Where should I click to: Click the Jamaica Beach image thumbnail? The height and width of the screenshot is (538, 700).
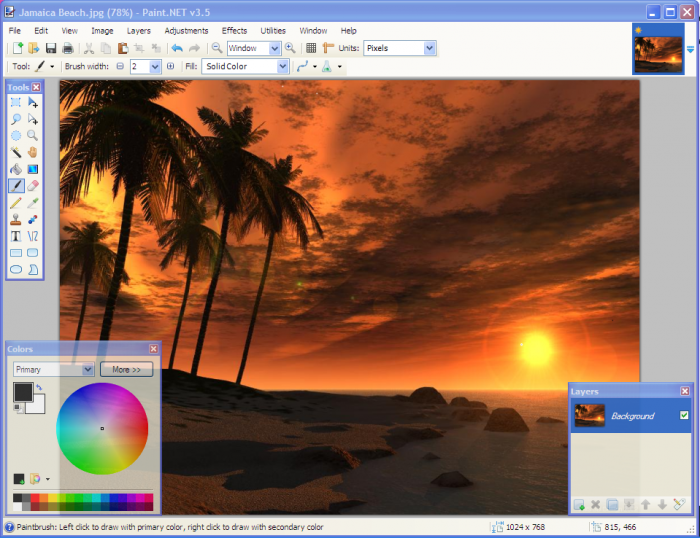click(x=657, y=48)
